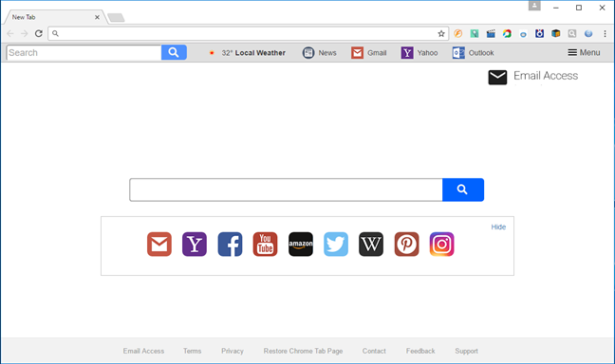Click the dark blue medal extension icon

(540, 34)
